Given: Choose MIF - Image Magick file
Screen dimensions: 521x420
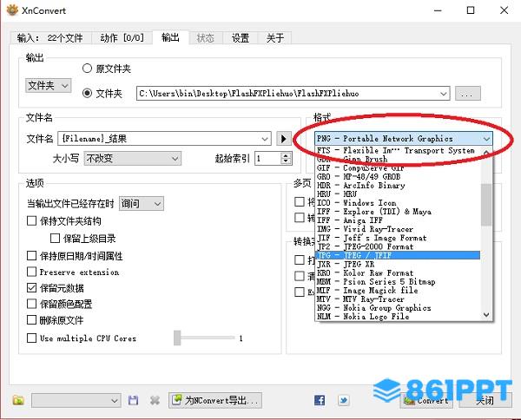Looking at the screenshot, I should coord(398,290).
